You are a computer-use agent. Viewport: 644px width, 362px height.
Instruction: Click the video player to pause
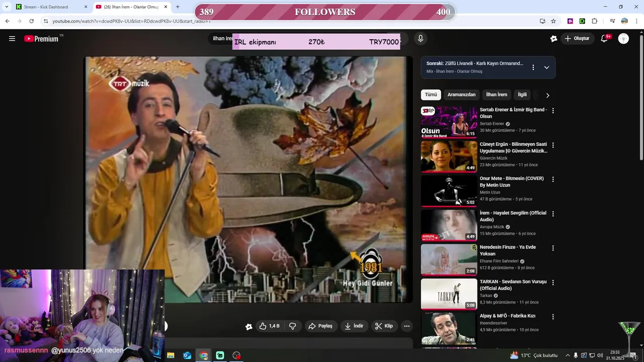click(248, 179)
